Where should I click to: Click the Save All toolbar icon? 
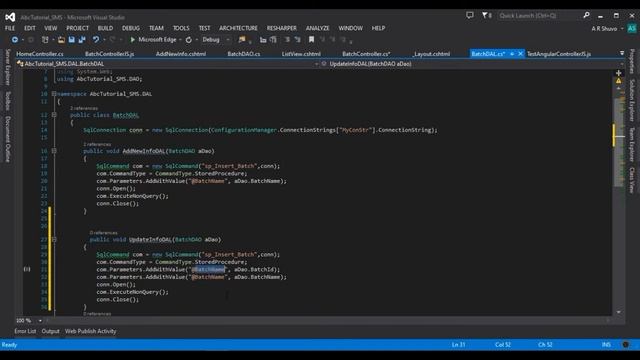click(x=82, y=40)
